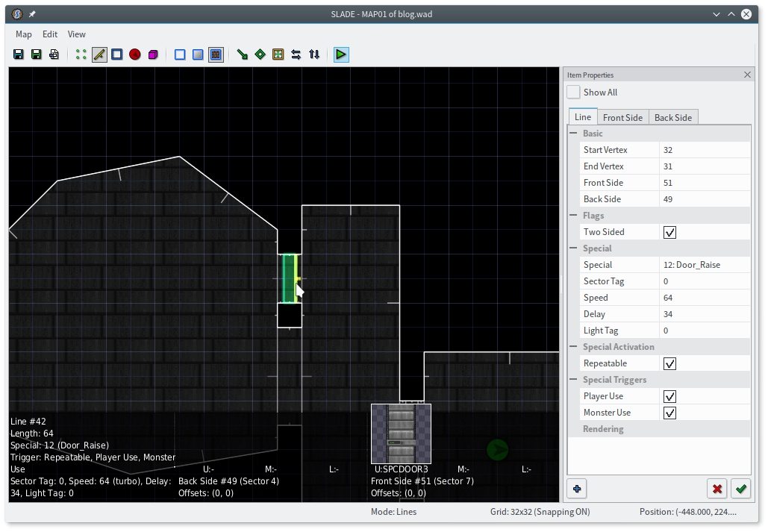The width and height of the screenshot is (768, 532).
Task: Toggle the Show All checkbox
Action: [573, 92]
